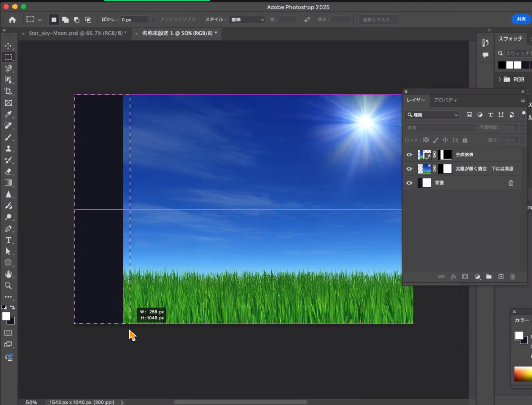This screenshot has width=532, height=405.
Task: Select the Move tool
Action: tap(8, 46)
